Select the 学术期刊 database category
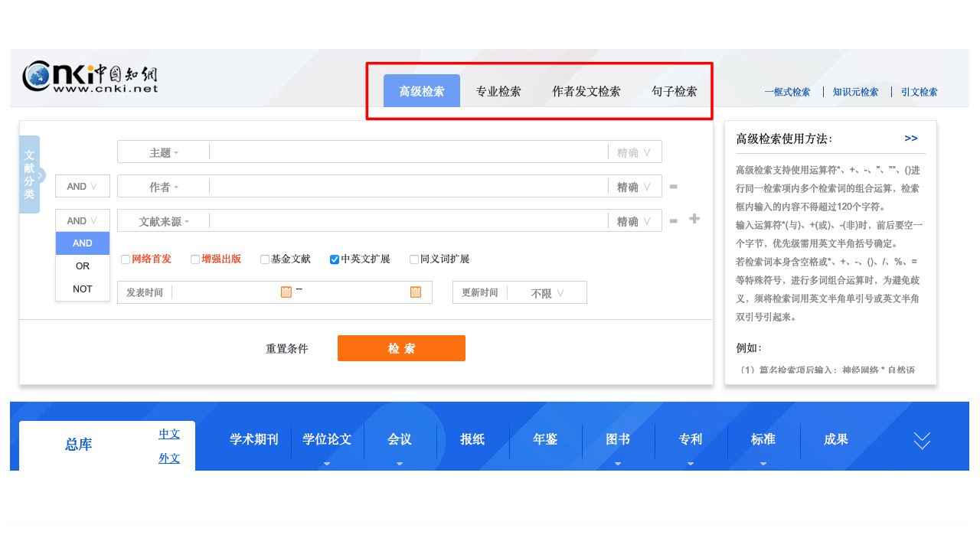 (254, 439)
